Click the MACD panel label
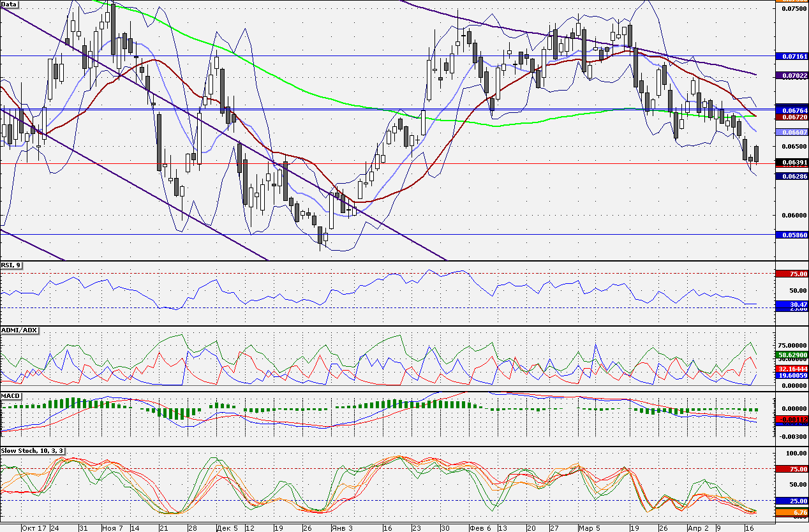The image size is (809, 532). click(x=11, y=395)
